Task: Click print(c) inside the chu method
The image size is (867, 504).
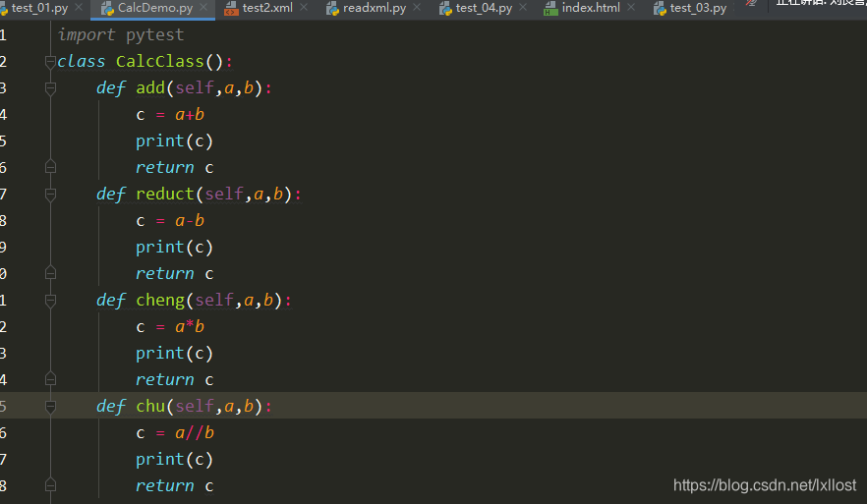Action: pos(174,459)
